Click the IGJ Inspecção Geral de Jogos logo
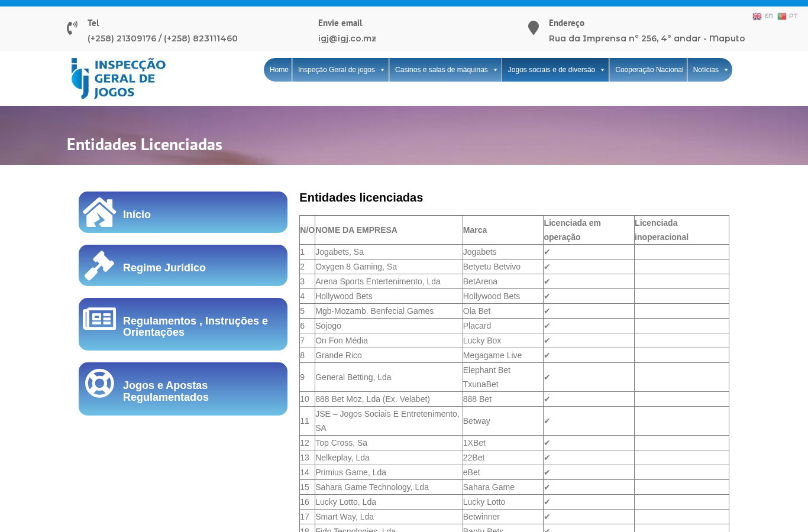This screenshot has width=808, height=532. click(x=118, y=78)
